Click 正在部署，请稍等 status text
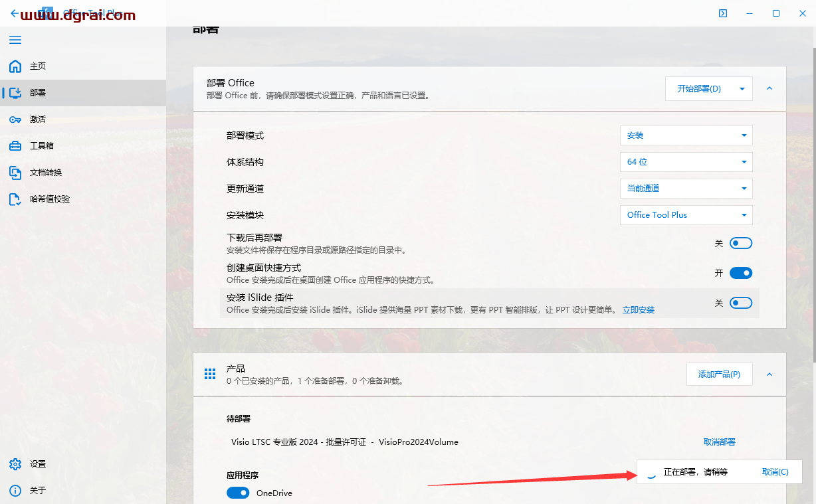Viewport: 816px width, 504px height. [x=696, y=472]
